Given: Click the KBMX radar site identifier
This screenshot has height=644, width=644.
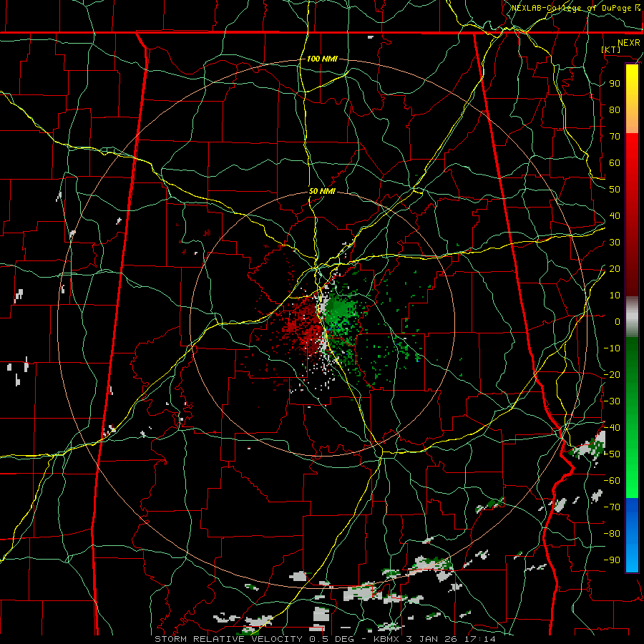Looking at the screenshot, I should click(386, 639).
